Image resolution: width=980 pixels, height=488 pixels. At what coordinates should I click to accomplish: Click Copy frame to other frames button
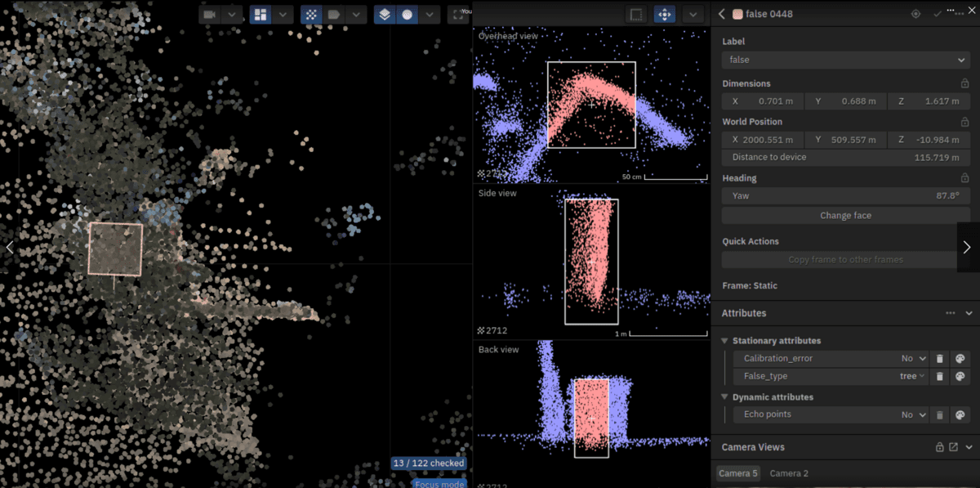pyautogui.click(x=846, y=260)
